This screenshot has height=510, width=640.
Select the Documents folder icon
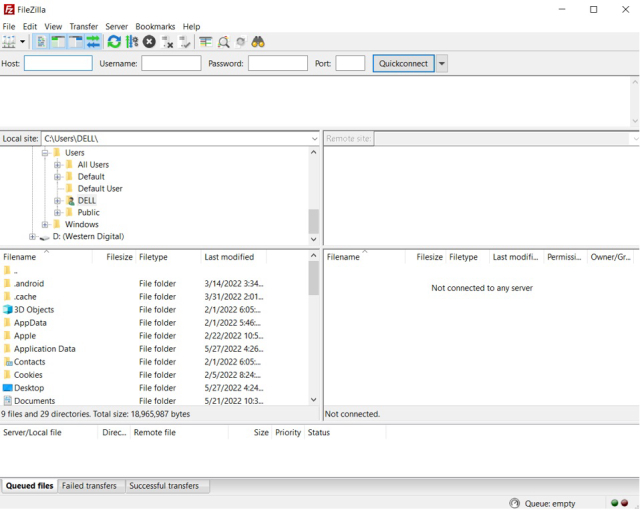coord(7,401)
